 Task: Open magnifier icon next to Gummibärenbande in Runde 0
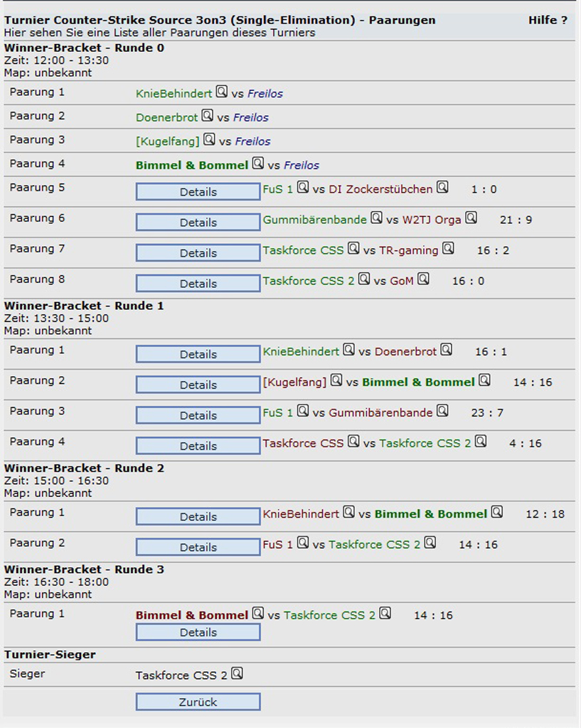pos(377,218)
